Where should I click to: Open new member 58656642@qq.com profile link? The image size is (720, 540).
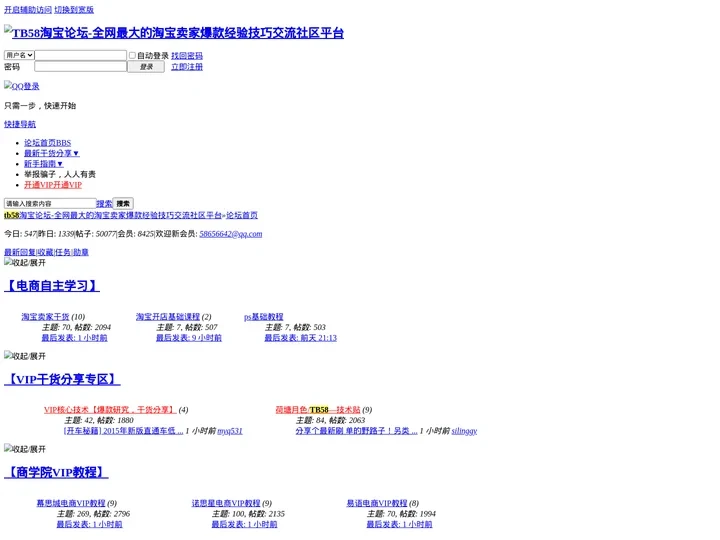(231, 234)
